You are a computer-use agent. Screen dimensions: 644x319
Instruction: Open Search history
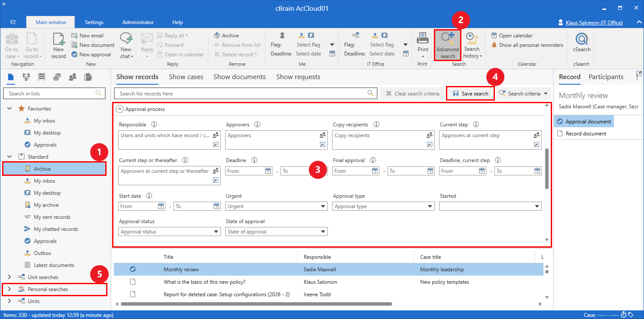coord(472,45)
